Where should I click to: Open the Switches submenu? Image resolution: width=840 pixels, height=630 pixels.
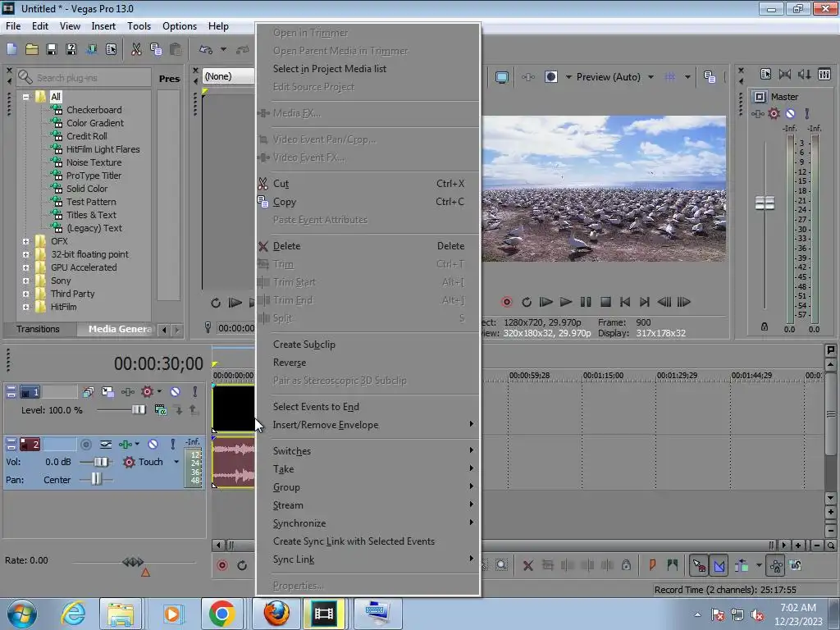[x=368, y=451]
